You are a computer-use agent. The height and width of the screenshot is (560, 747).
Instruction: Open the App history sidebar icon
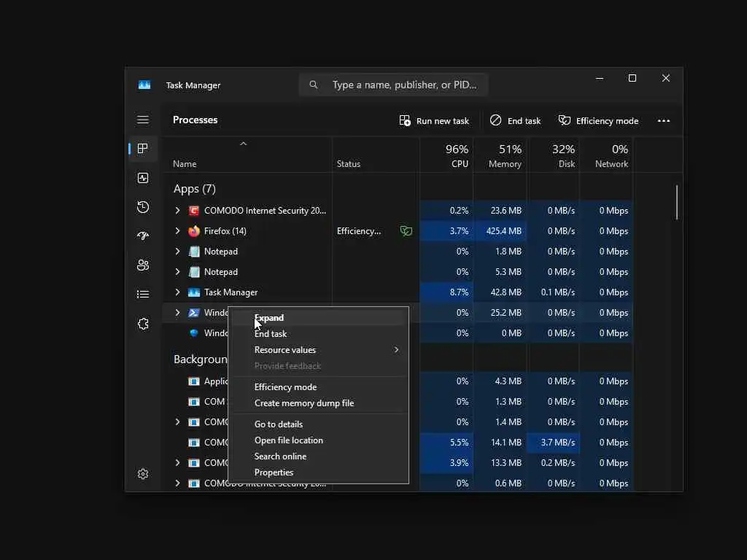(143, 207)
